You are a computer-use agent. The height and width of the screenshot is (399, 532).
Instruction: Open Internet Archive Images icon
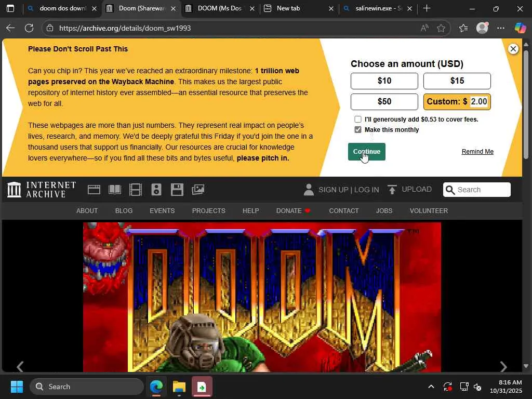(198, 190)
